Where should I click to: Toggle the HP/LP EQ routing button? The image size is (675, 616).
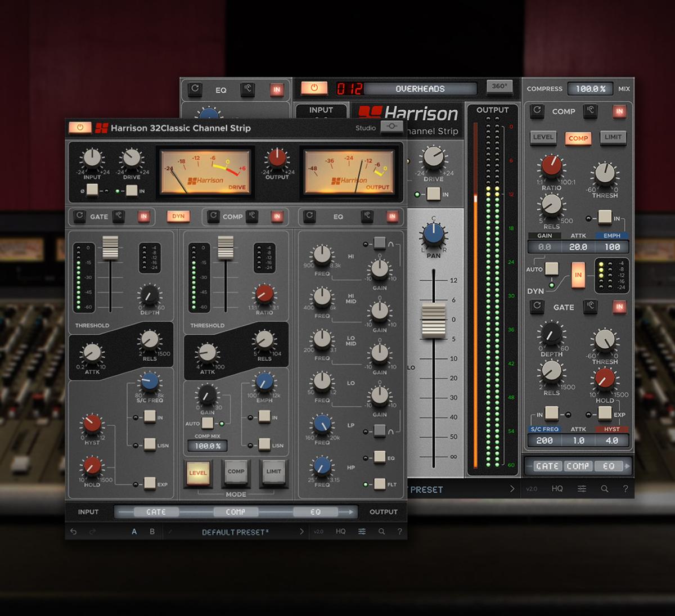tap(380, 457)
